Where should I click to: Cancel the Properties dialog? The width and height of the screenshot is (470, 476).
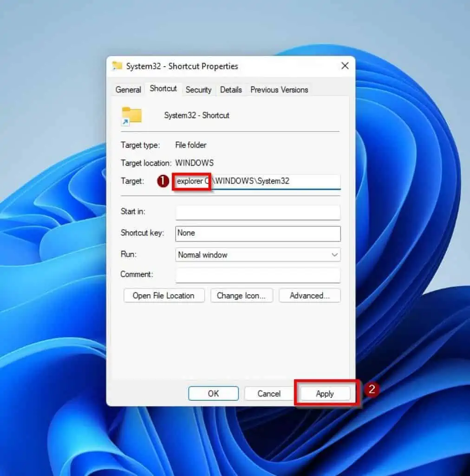coord(268,393)
